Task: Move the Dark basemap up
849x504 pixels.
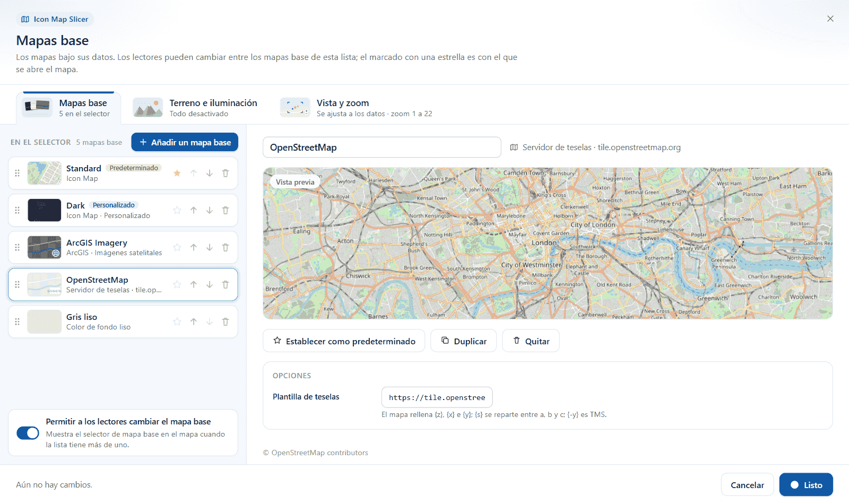Action: pyautogui.click(x=194, y=210)
